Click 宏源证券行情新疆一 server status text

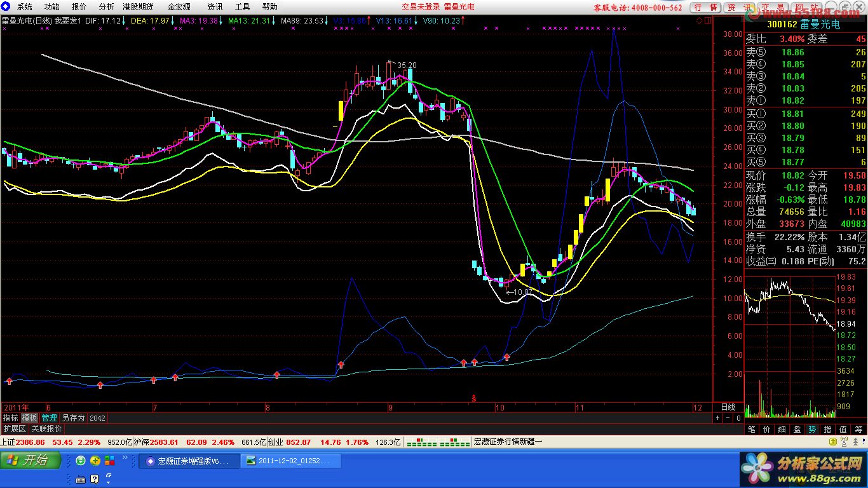508,442
